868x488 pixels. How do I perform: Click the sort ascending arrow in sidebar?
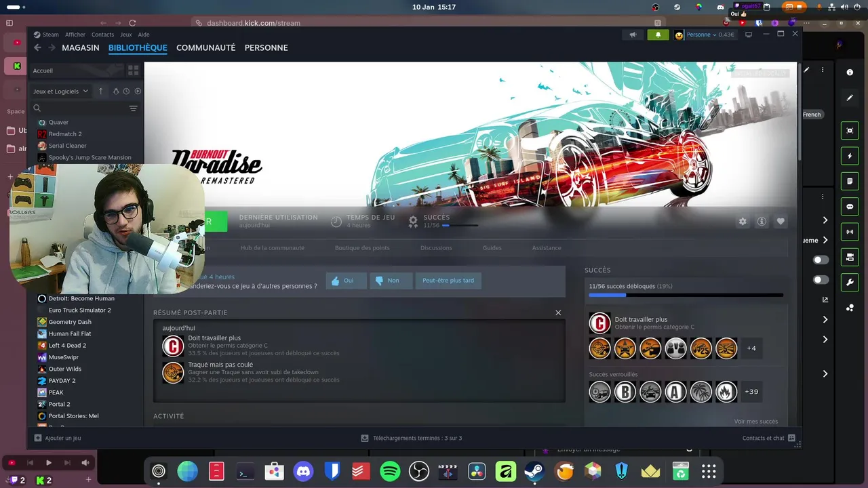pos(100,91)
